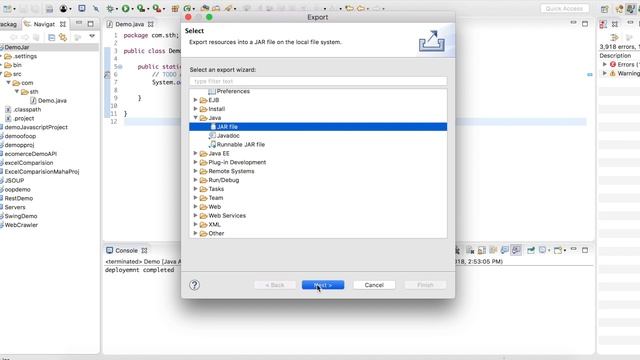The width and height of the screenshot is (640, 360).
Task: Expand the Web Services category
Action: [x=196, y=216]
